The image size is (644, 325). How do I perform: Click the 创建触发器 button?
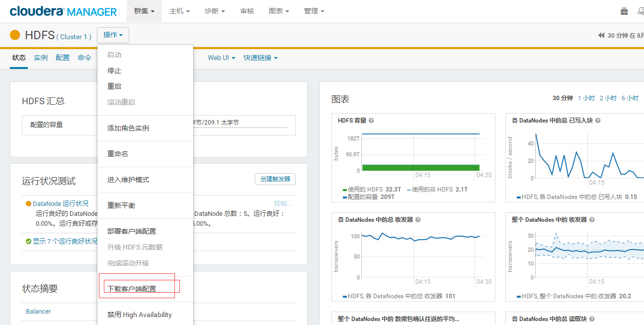point(275,179)
